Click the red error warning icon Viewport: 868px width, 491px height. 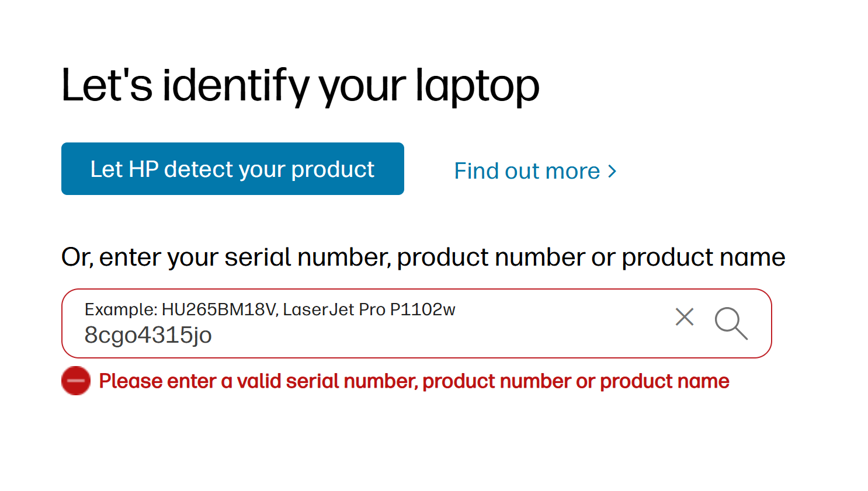[76, 381]
